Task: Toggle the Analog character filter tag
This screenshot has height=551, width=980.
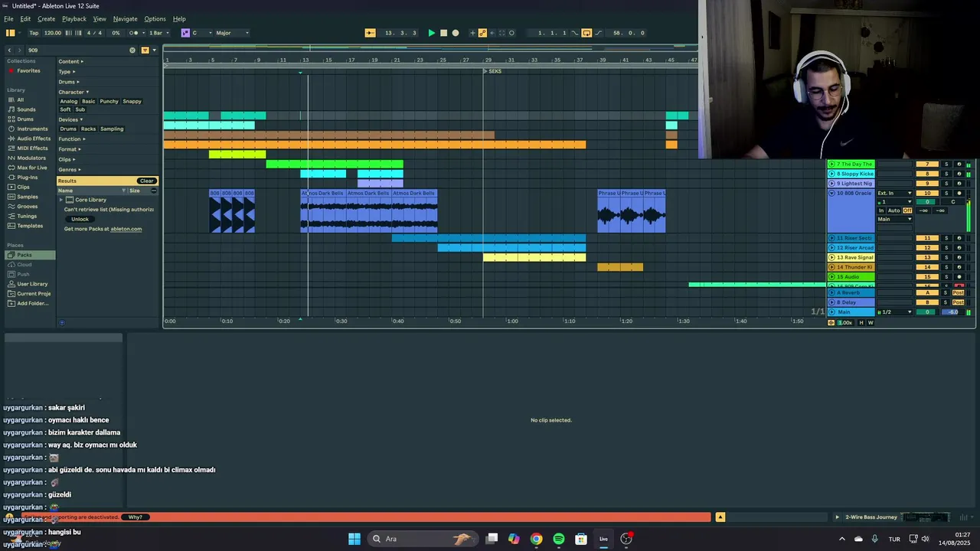Action: (x=69, y=101)
